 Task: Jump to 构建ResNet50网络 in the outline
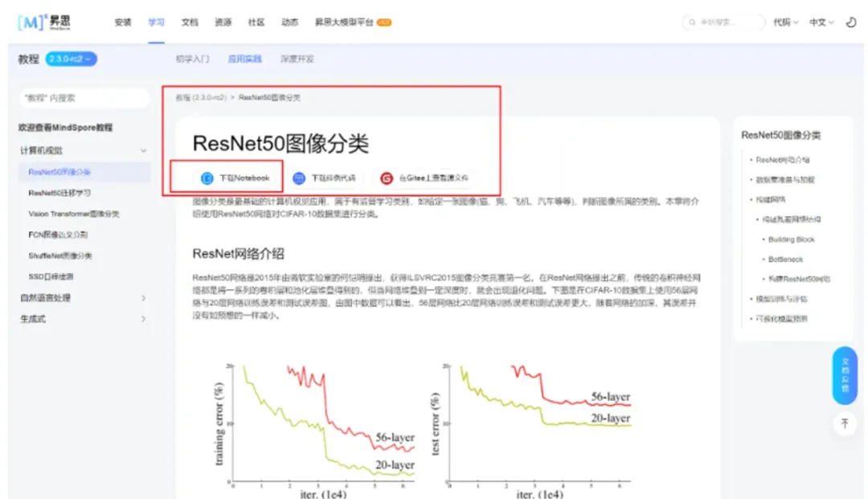(x=799, y=280)
